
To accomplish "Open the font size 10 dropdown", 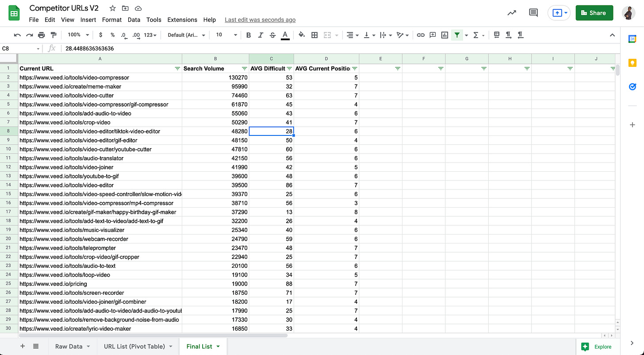I will coord(226,35).
